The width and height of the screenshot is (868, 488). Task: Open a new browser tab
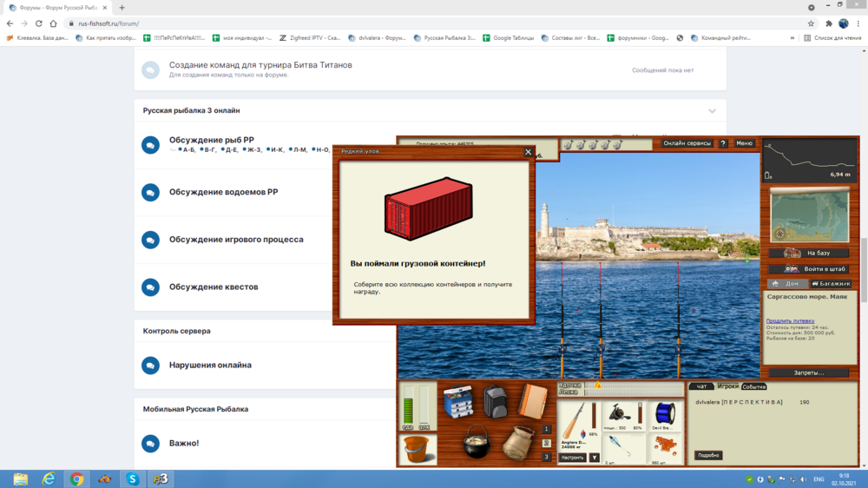point(122,8)
